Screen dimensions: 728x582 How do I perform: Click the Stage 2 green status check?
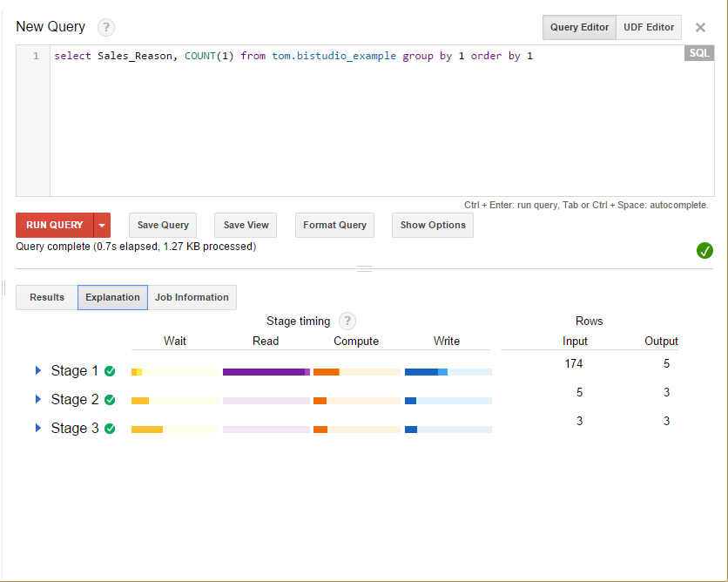point(110,400)
